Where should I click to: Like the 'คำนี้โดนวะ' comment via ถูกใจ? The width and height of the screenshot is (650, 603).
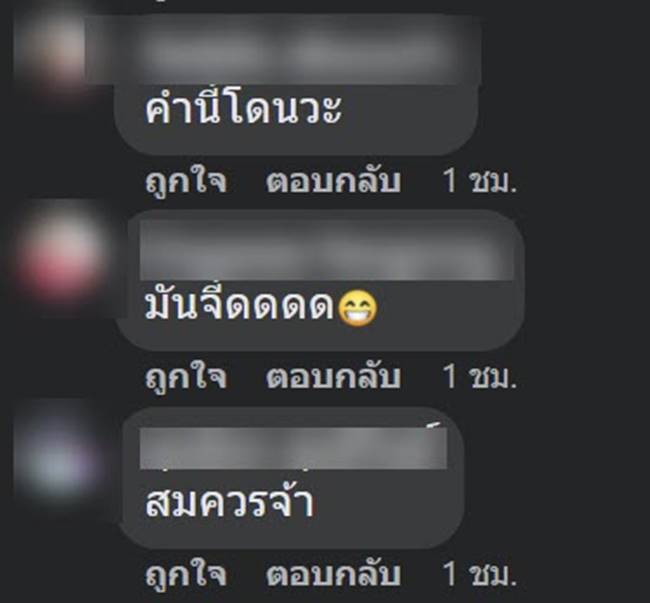(x=186, y=181)
